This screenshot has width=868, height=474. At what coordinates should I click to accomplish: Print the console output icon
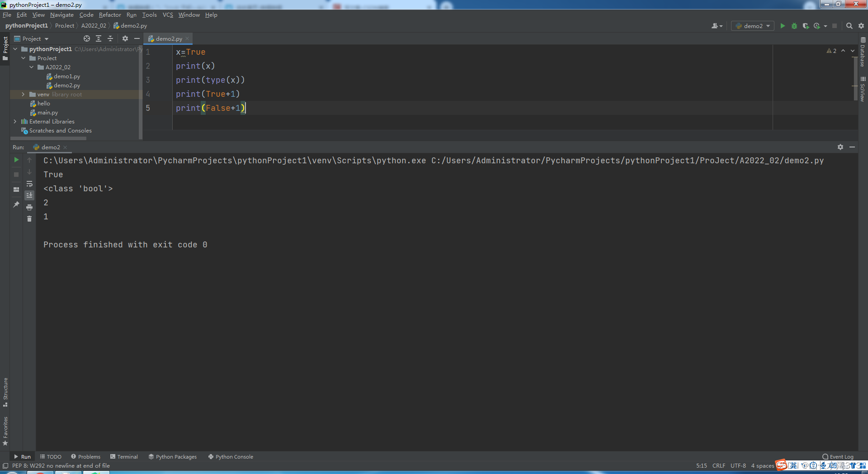[29, 207]
